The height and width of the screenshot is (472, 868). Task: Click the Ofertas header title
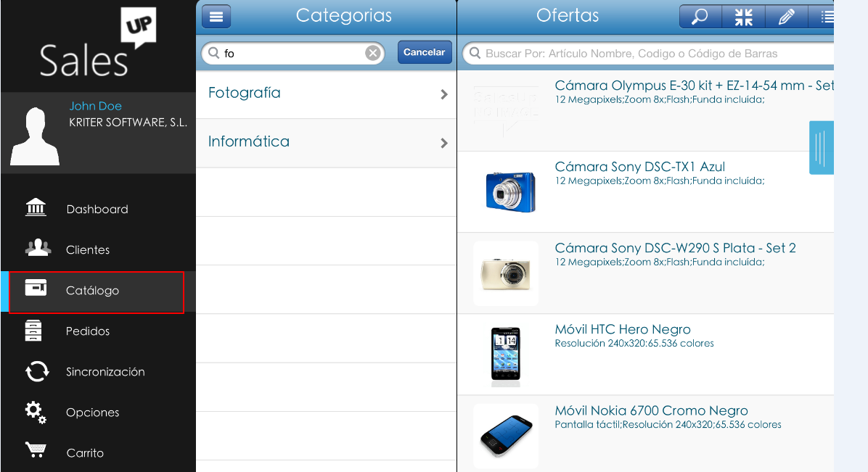click(x=568, y=15)
